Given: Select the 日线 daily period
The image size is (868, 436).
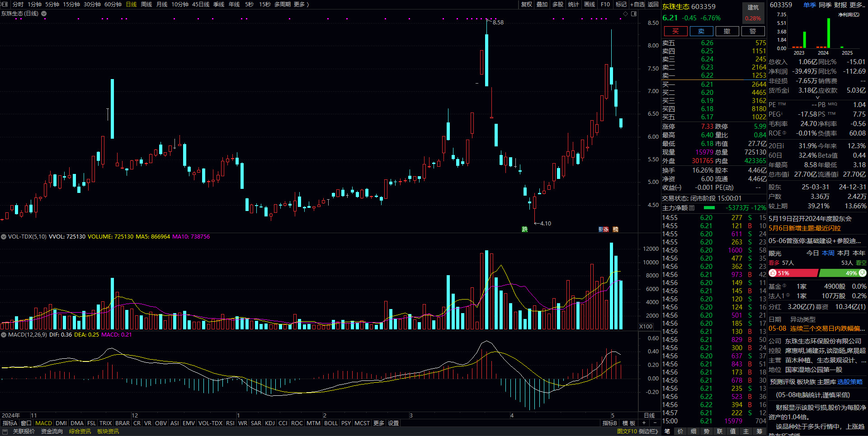Looking at the screenshot, I should click(x=131, y=4).
